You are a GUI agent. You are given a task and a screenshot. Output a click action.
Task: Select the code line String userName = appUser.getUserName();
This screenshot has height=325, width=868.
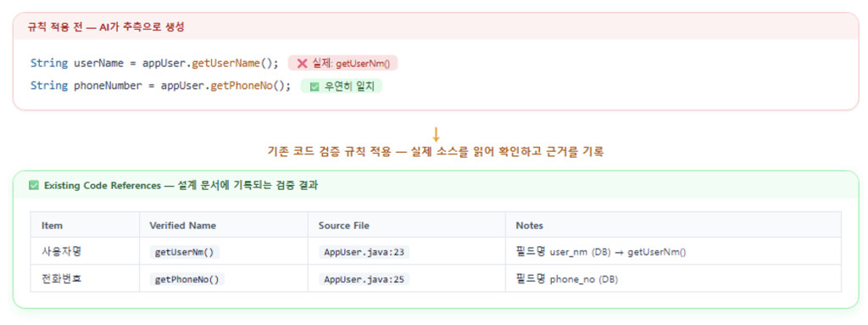(154, 64)
